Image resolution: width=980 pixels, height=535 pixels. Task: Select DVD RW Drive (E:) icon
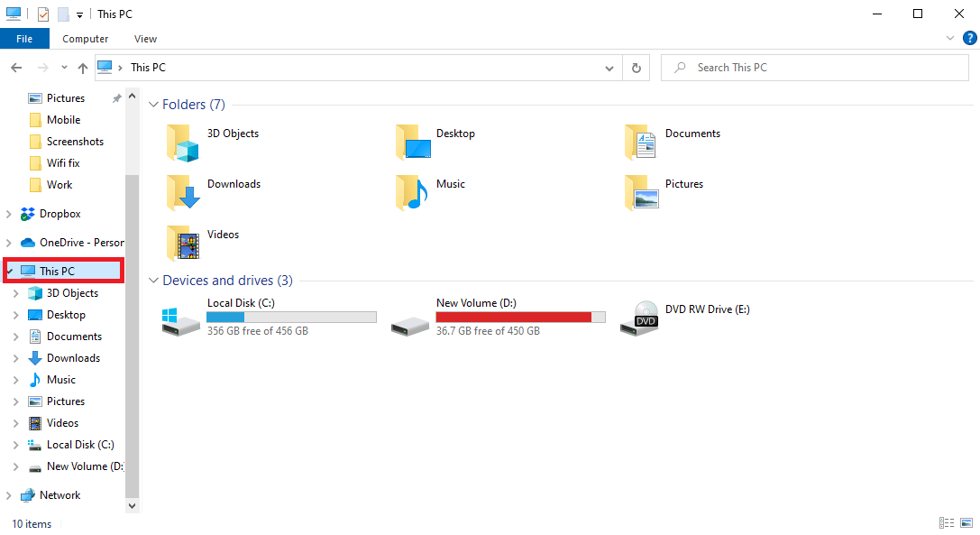pos(639,318)
